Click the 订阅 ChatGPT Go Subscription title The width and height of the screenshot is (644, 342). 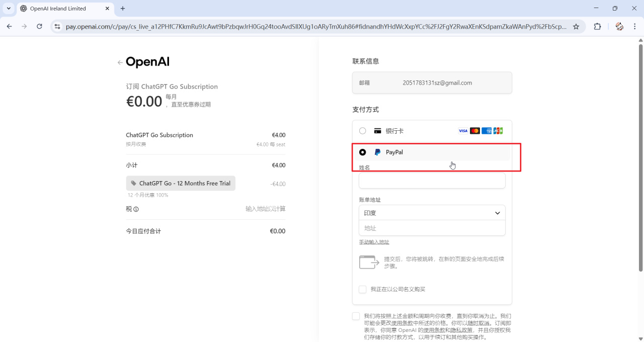click(x=172, y=87)
